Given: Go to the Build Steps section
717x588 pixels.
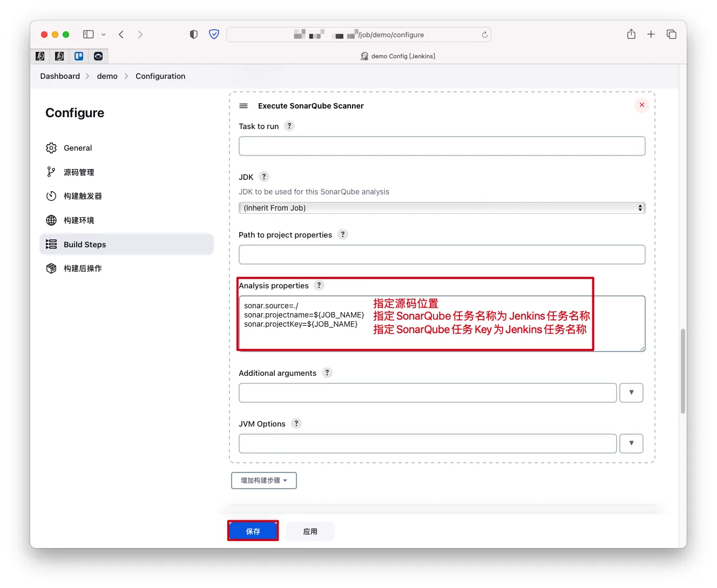Looking at the screenshot, I should pos(127,244).
